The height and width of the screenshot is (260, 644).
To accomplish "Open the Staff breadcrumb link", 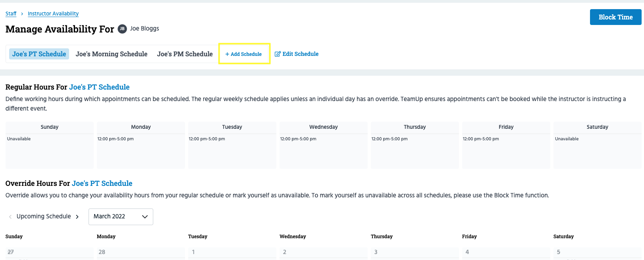I will pos(11,14).
